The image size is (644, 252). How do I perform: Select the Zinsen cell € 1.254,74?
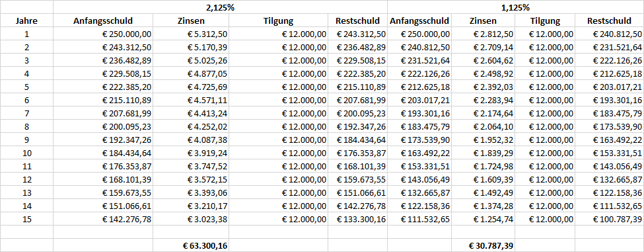click(483, 220)
